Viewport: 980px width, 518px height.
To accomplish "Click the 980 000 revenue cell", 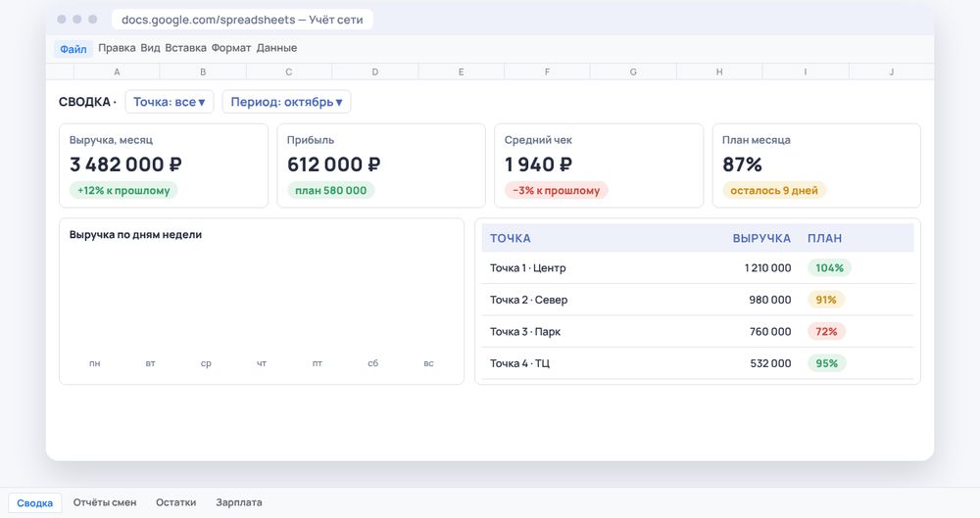I will coord(770,300).
